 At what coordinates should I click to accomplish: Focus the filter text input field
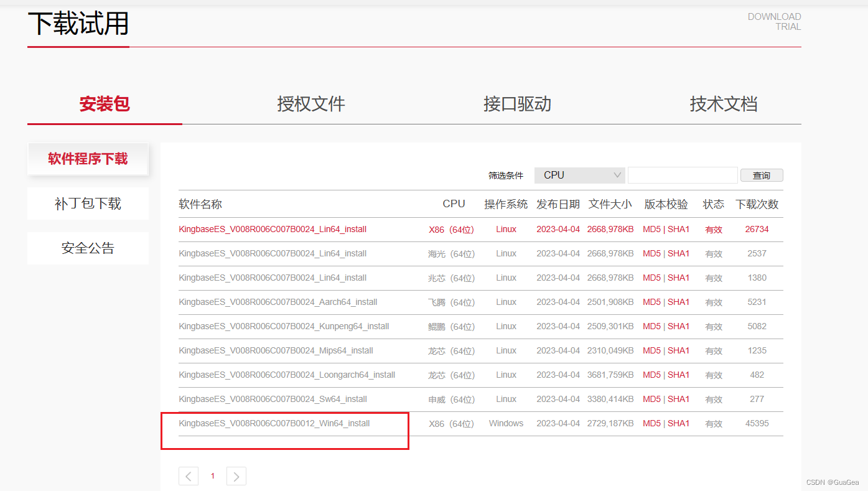[683, 175]
